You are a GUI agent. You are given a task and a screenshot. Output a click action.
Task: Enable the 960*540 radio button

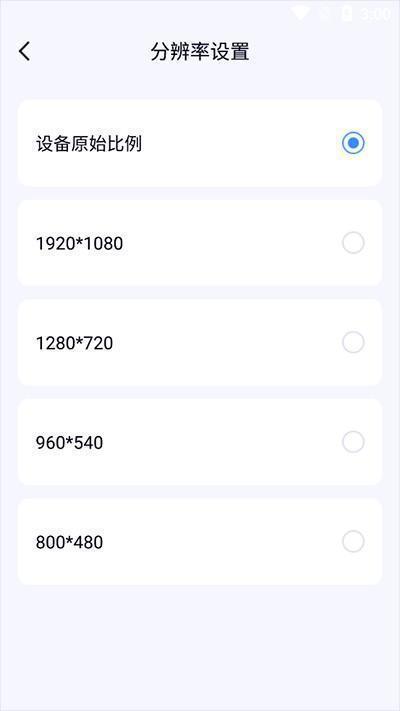pos(353,442)
